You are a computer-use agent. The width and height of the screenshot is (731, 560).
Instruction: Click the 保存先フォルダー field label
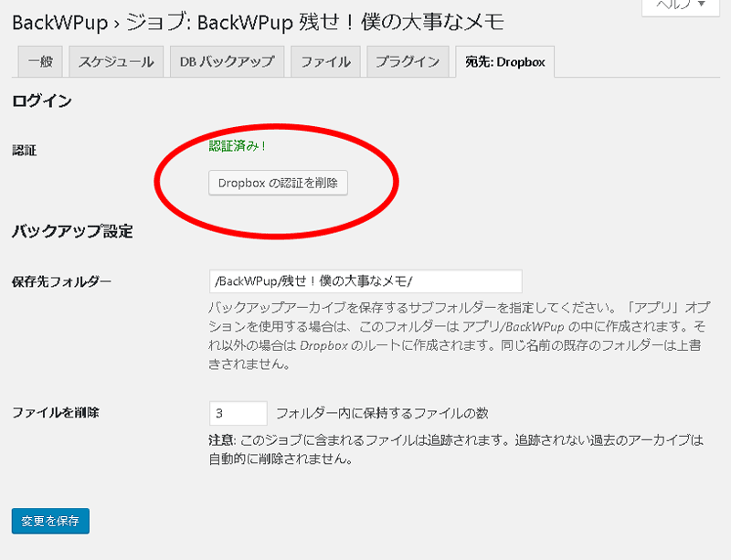pyautogui.click(x=61, y=281)
